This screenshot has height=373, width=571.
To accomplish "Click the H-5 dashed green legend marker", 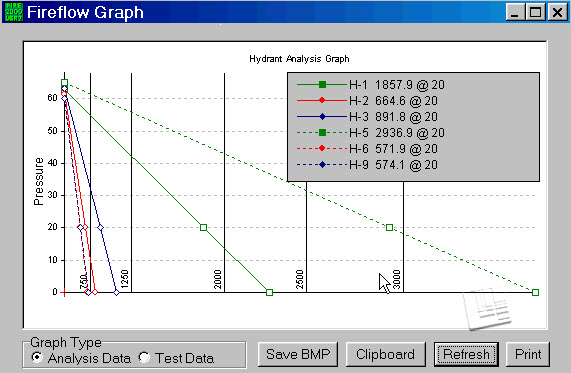I will [x=322, y=133].
